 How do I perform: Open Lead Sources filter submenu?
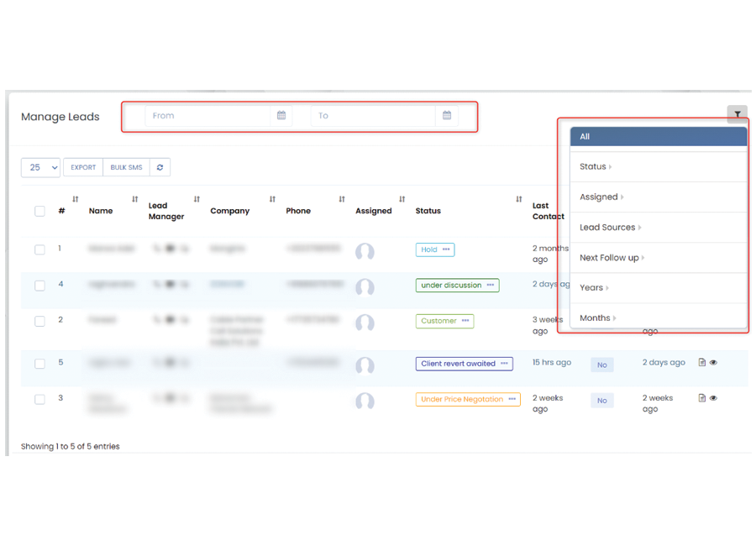[610, 228]
